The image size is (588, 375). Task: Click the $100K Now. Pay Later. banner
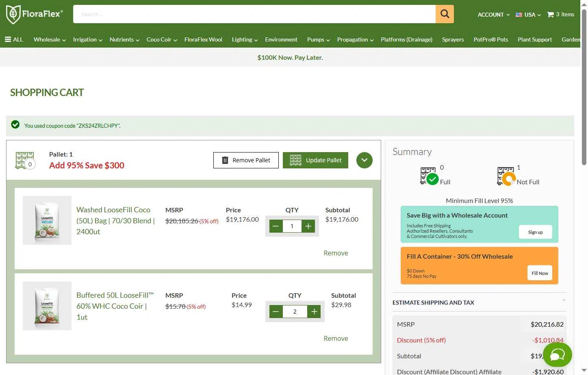pos(290,57)
